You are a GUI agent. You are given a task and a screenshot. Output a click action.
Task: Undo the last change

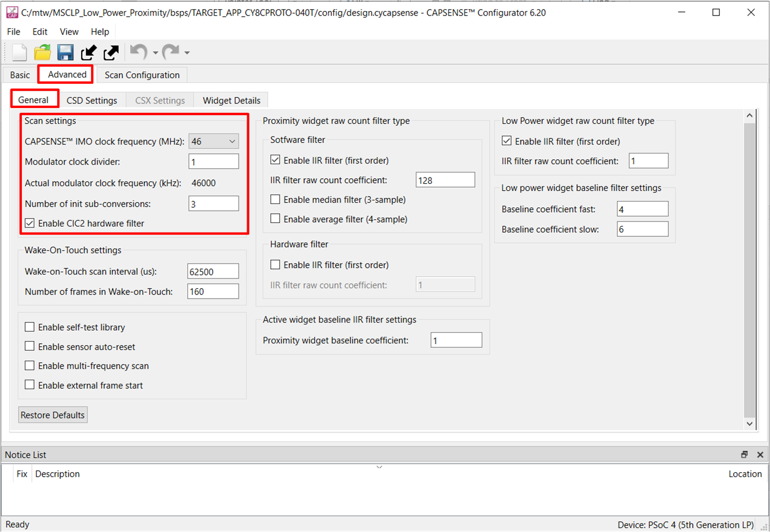pos(139,52)
